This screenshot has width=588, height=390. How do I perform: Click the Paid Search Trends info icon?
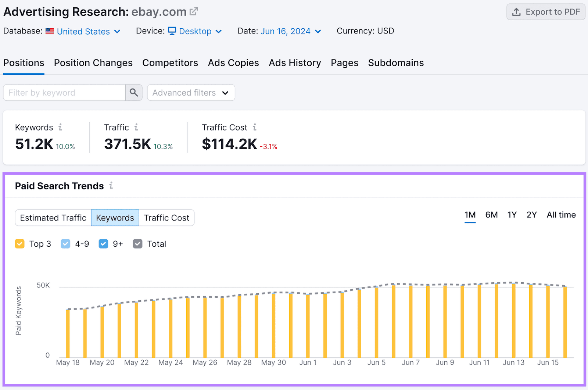111,186
